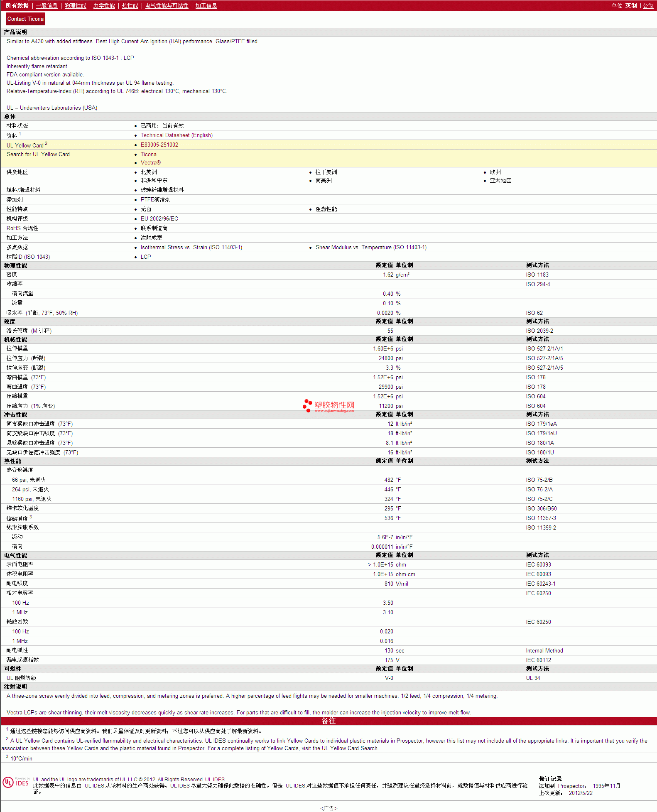Click the 拉伸应力 (断裂) row label
The image size is (657, 812).
coord(26,358)
